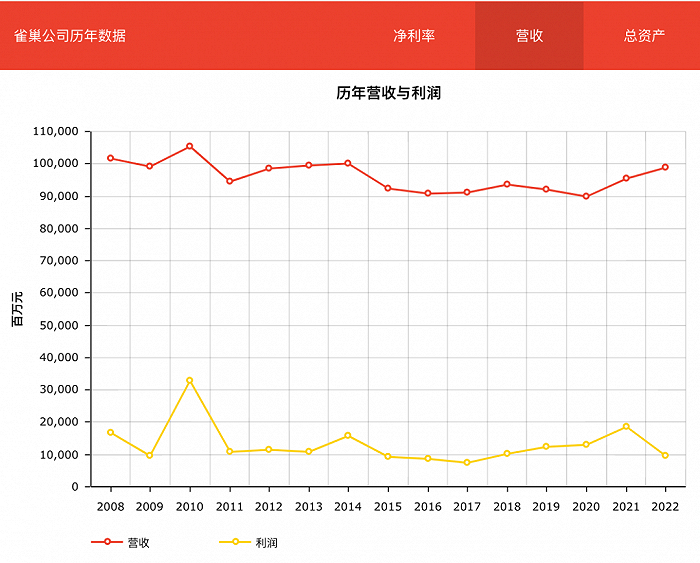Viewport: 700px width, 563px height.
Task: Click the 2022 profit data point
Action: click(665, 455)
